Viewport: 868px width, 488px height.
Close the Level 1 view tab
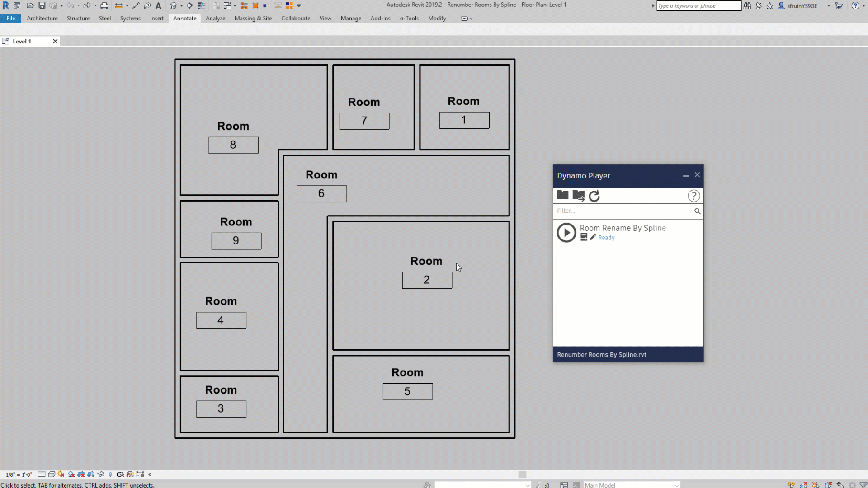click(x=55, y=41)
